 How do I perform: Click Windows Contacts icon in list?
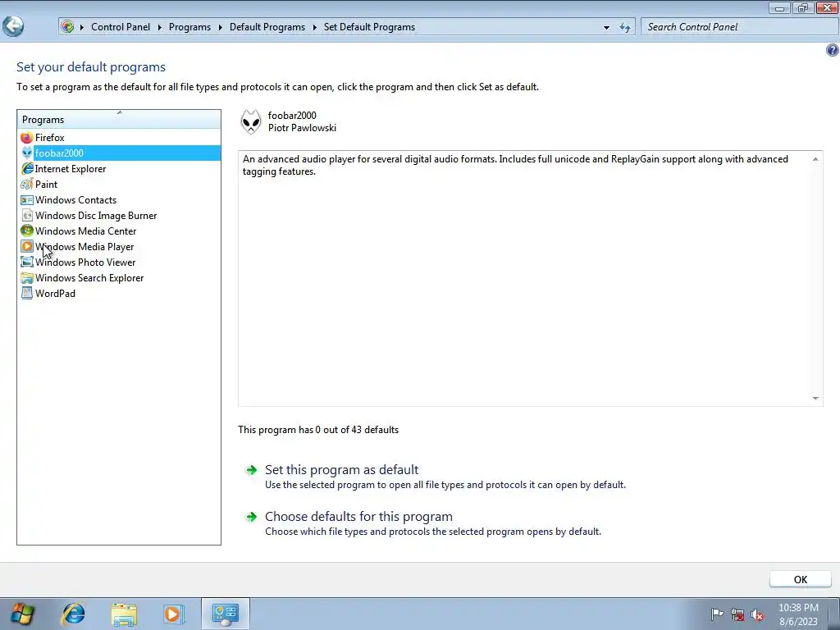(x=27, y=200)
